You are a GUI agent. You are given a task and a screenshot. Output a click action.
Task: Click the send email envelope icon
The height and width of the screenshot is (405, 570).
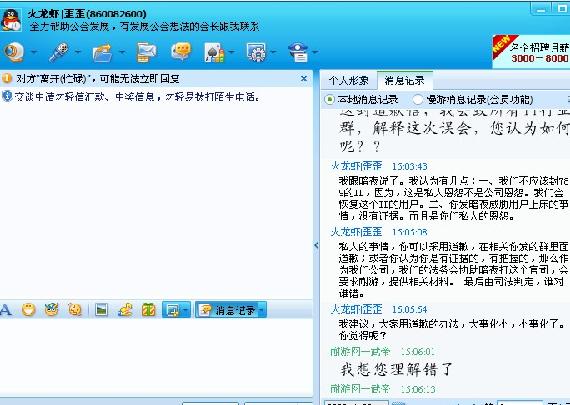point(146,53)
